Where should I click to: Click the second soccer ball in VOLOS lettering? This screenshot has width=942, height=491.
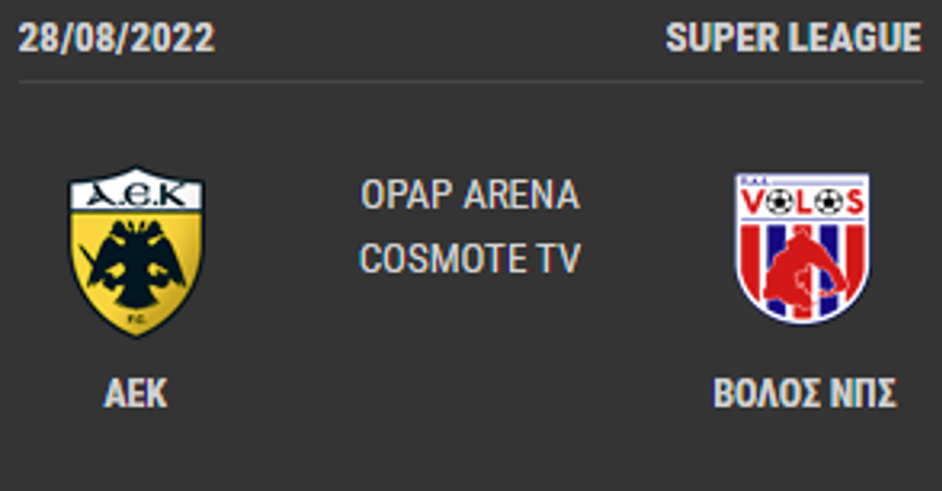[x=826, y=202]
